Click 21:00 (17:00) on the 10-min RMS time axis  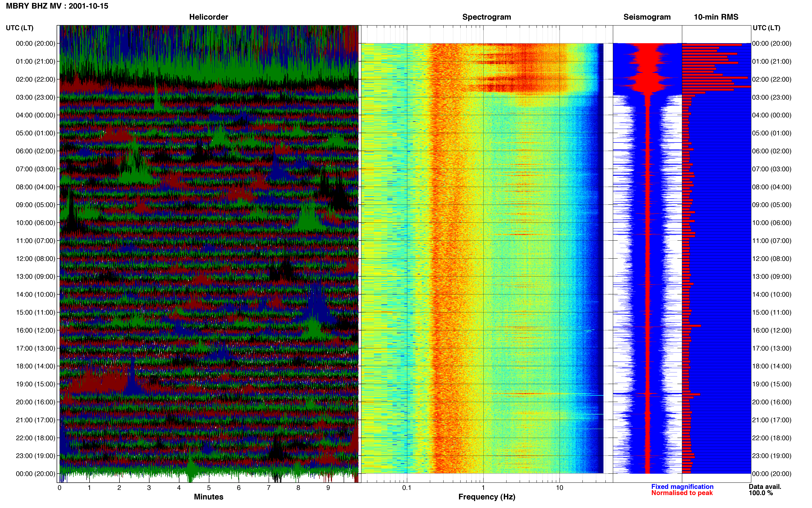(x=772, y=420)
